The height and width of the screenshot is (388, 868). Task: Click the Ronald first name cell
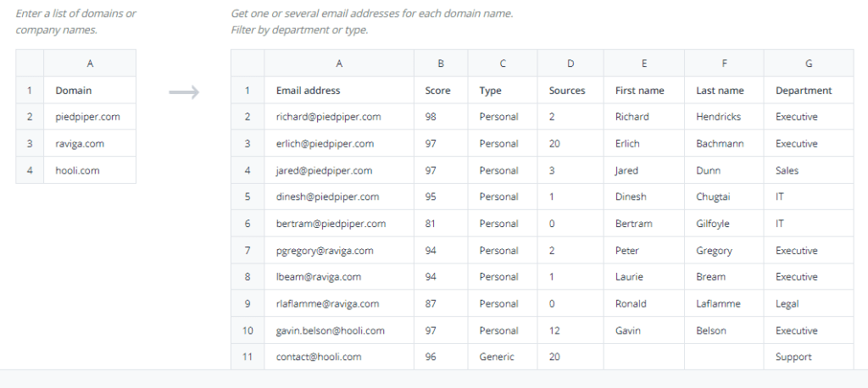(x=644, y=303)
